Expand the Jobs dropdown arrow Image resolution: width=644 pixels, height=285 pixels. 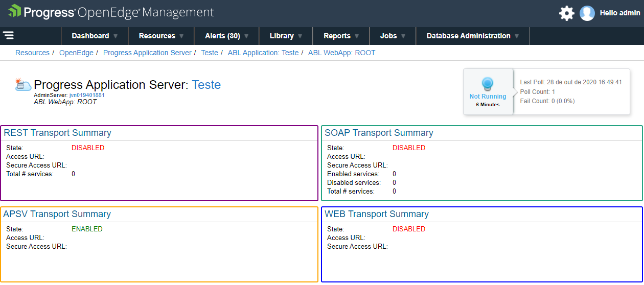tap(403, 36)
